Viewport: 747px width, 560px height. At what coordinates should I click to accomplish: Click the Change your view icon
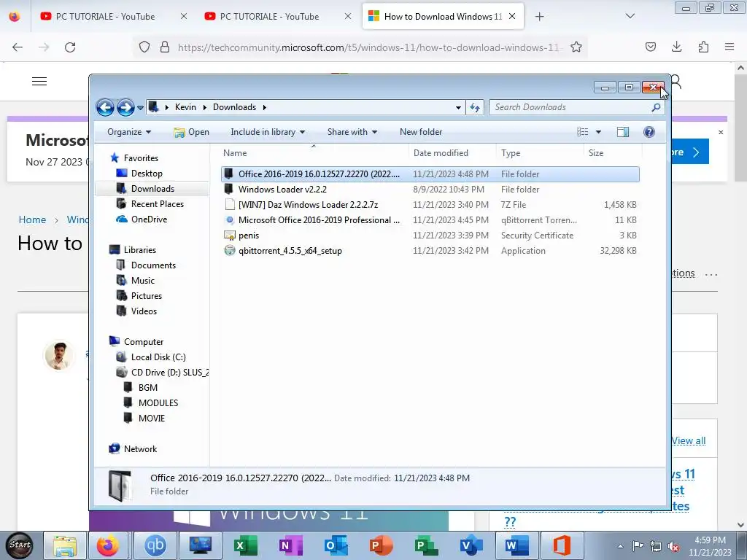[583, 132]
